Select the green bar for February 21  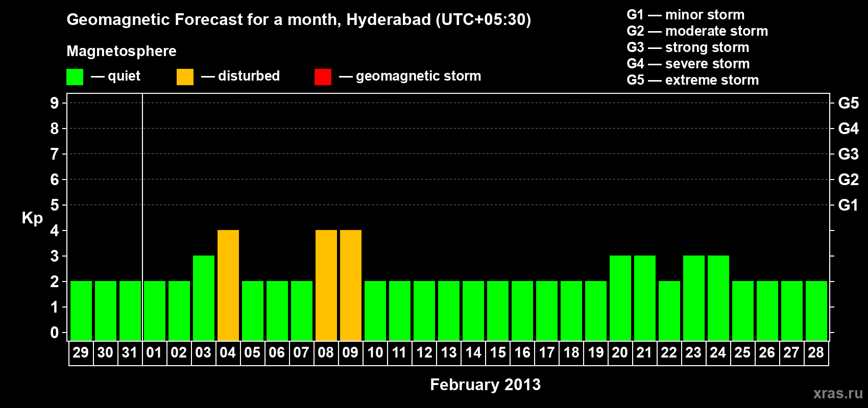click(645, 298)
